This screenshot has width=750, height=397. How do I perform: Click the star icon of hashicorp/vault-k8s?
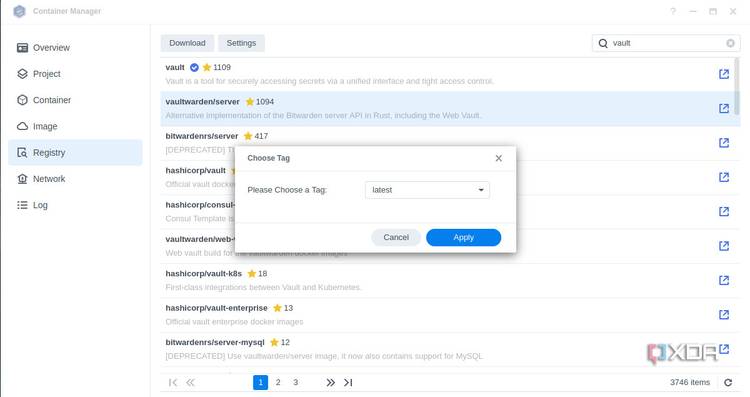coord(252,274)
